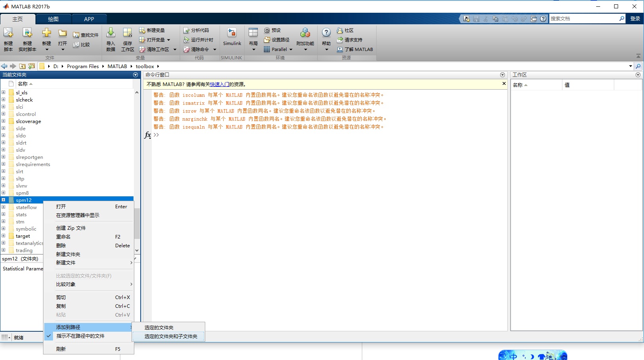Open the Parallel dropdown
644x360 pixels.
(291, 49)
